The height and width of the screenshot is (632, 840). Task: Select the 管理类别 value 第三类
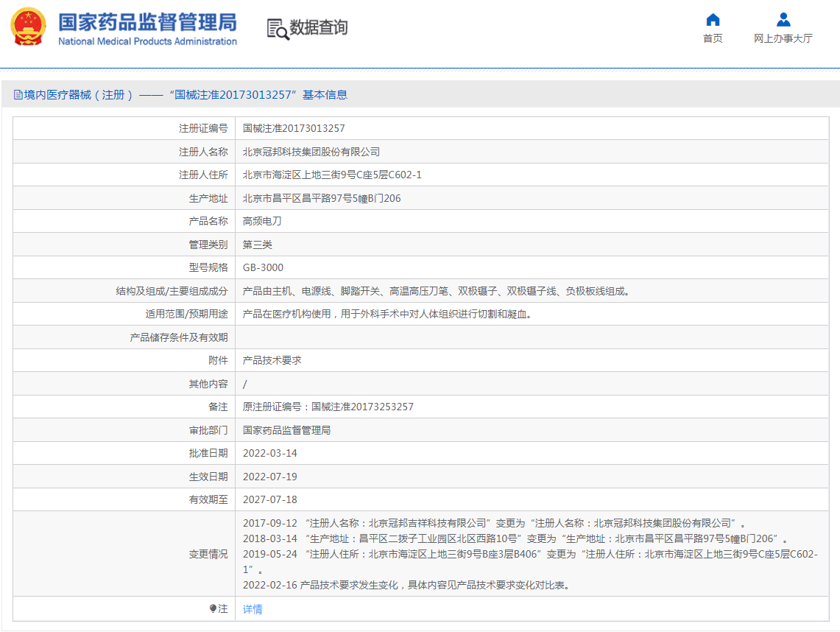(x=256, y=244)
